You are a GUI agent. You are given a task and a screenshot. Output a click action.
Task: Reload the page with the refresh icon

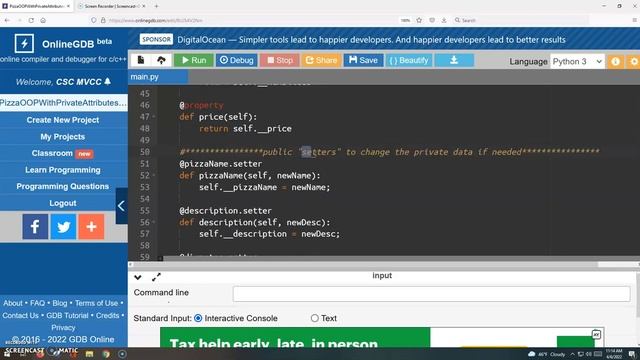tap(31, 20)
